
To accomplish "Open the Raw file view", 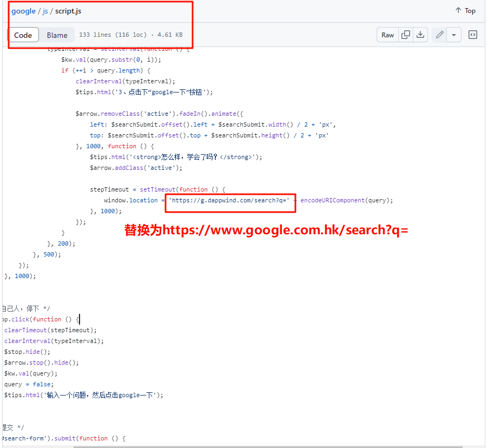I will point(387,35).
